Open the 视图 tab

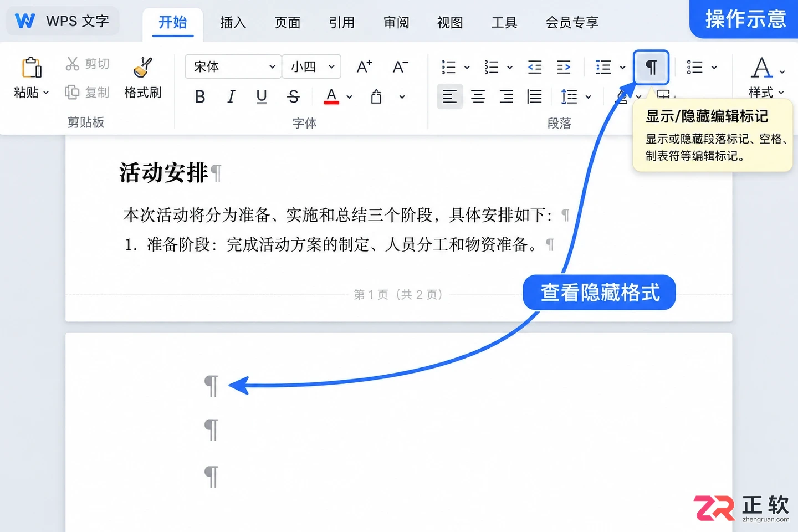point(450,22)
